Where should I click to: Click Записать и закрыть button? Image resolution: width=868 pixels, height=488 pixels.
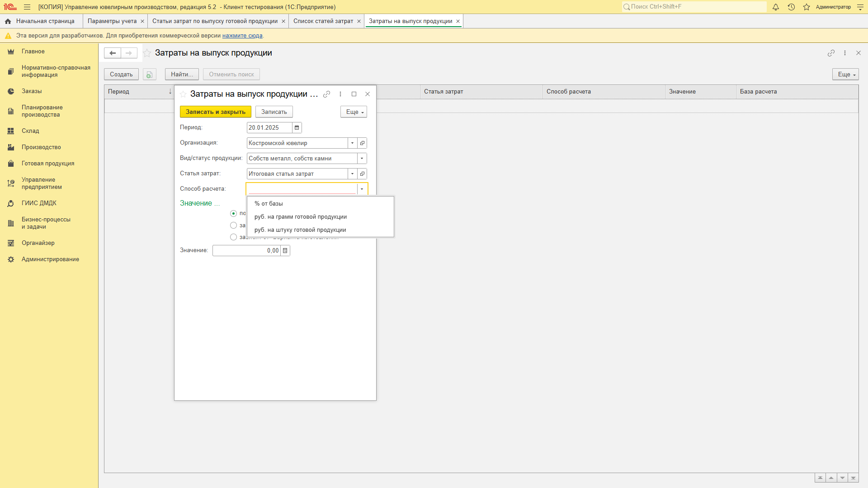(216, 112)
